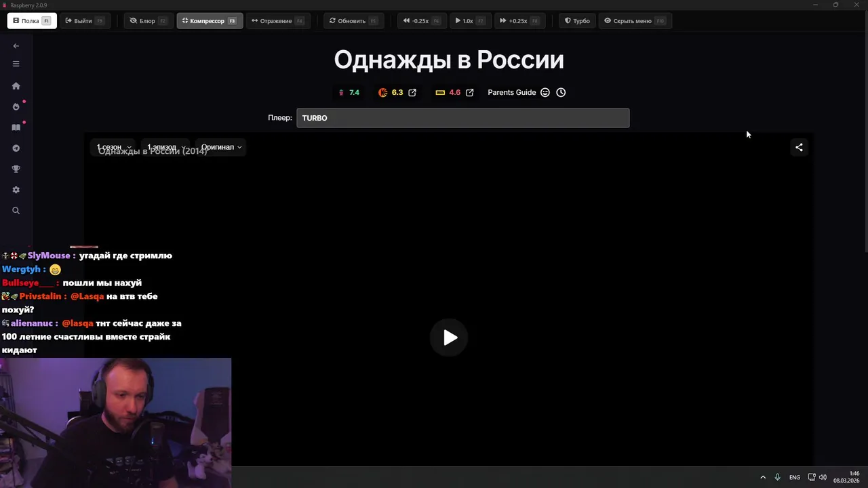Click SlyMouse username in chat
This screenshot has height=488, width=868.
[49, 256]
